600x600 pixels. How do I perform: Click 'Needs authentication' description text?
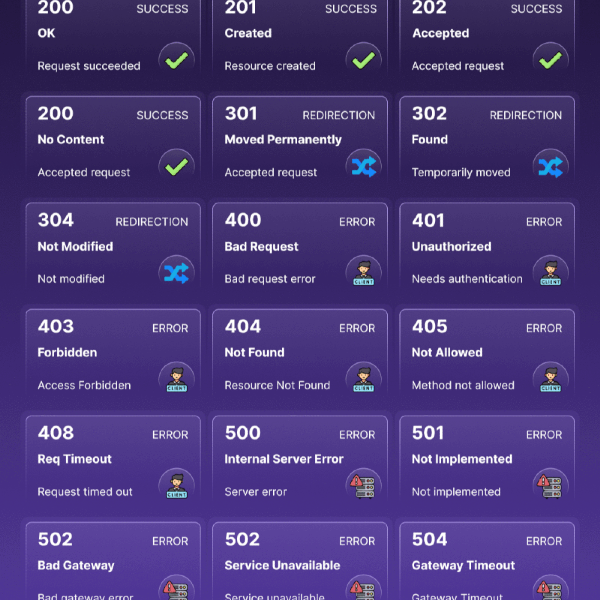coord(467,279)
